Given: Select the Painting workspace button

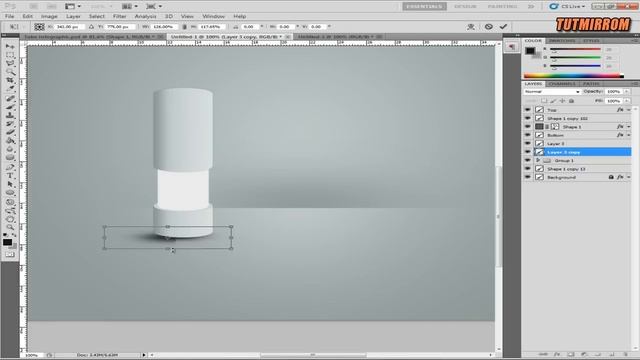Looking at the screenshot, I should [502, 6].
